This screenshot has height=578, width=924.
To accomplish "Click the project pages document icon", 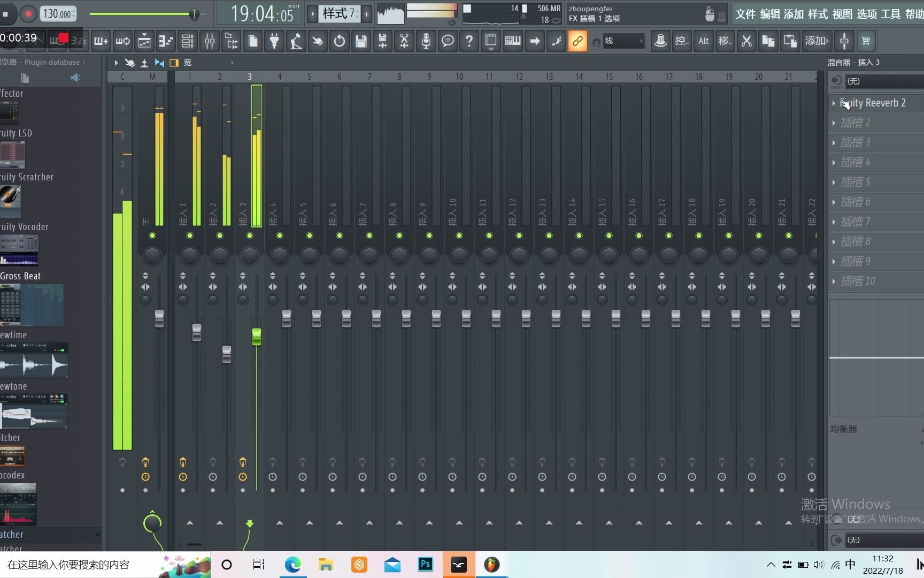I will pyautogui.click(x=253, y=41).
